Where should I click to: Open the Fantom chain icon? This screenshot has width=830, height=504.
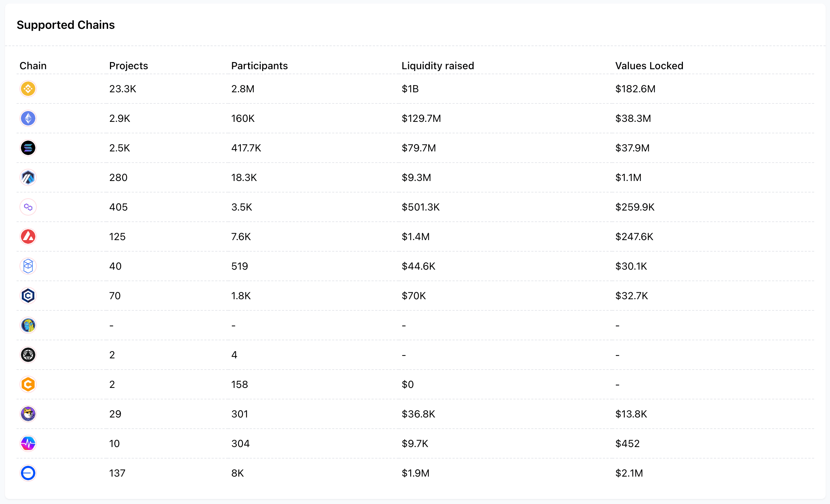(x=28, y=266)
